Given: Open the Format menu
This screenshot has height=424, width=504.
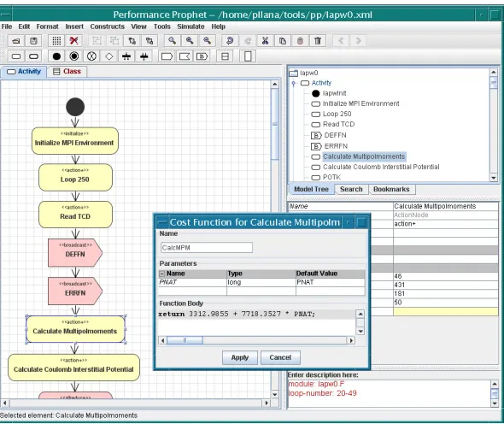Looking at the screenshot, I should [47, 26].
